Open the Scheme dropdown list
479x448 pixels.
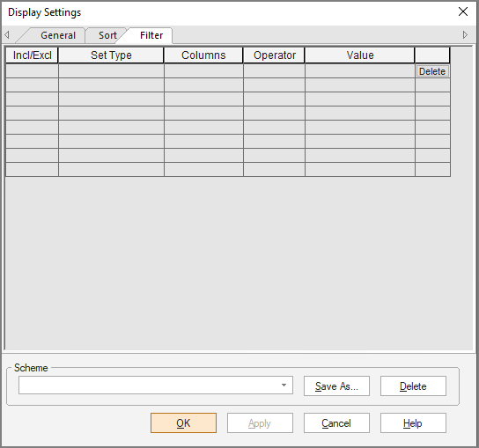[x=284, y=386]
